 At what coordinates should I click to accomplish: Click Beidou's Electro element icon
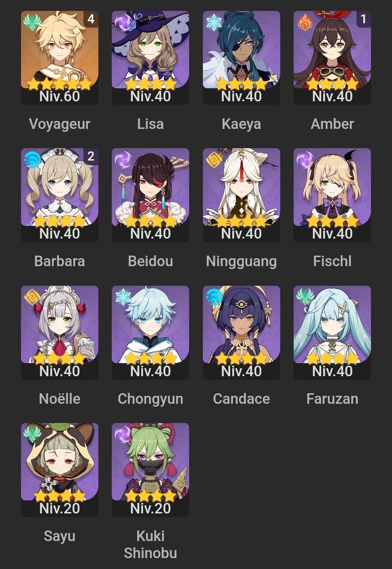123,159
